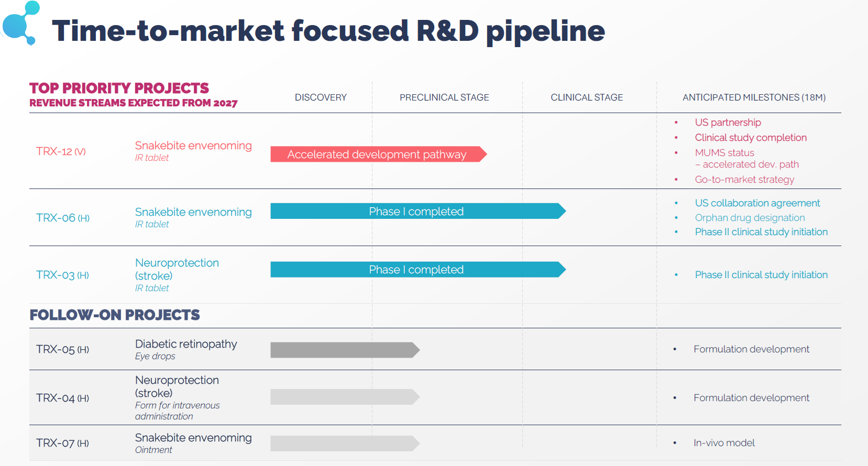The width and height of the screenshot is (868, 466).
Task: Click the In-vivo model milestone text
Action: pos(724,443)
